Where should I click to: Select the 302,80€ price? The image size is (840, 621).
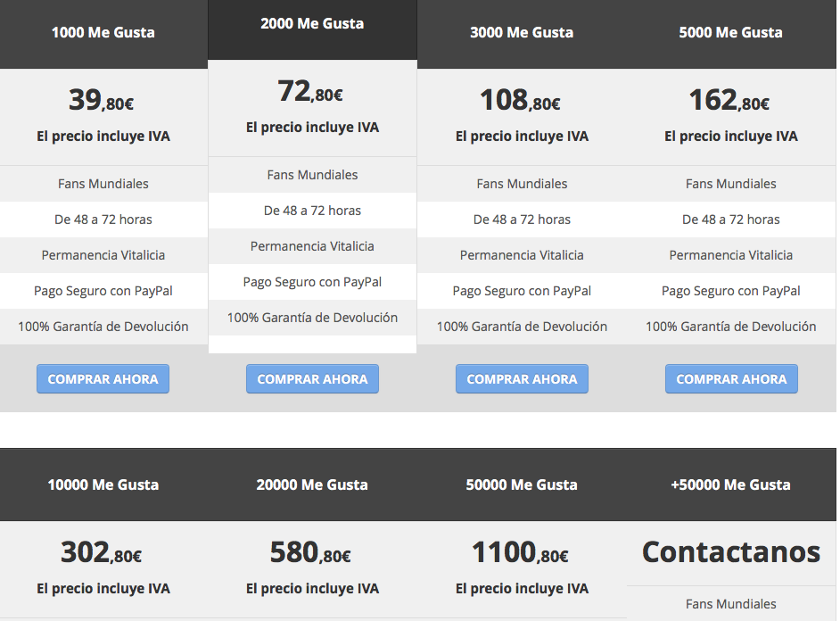click(x=102, y=553)
